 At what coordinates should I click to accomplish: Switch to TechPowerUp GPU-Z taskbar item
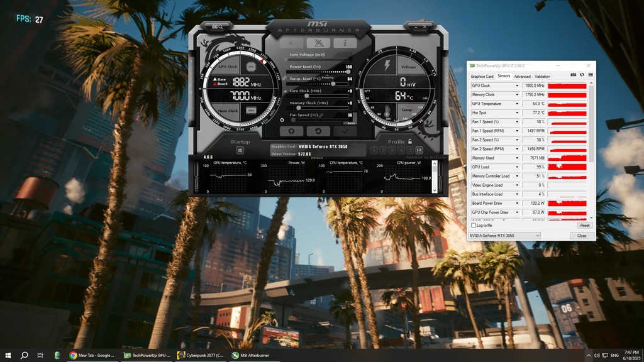coord(147,356)
